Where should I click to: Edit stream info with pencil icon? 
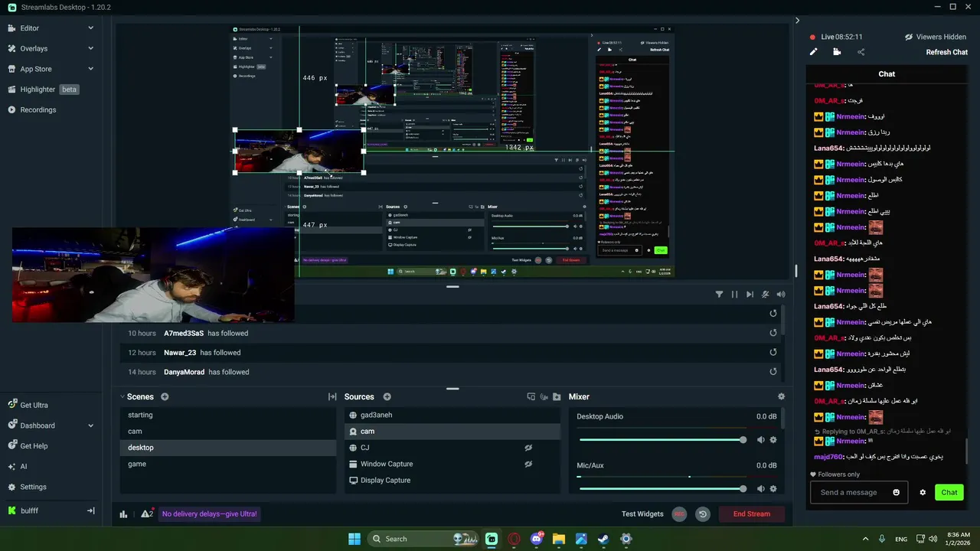point(814,52)
